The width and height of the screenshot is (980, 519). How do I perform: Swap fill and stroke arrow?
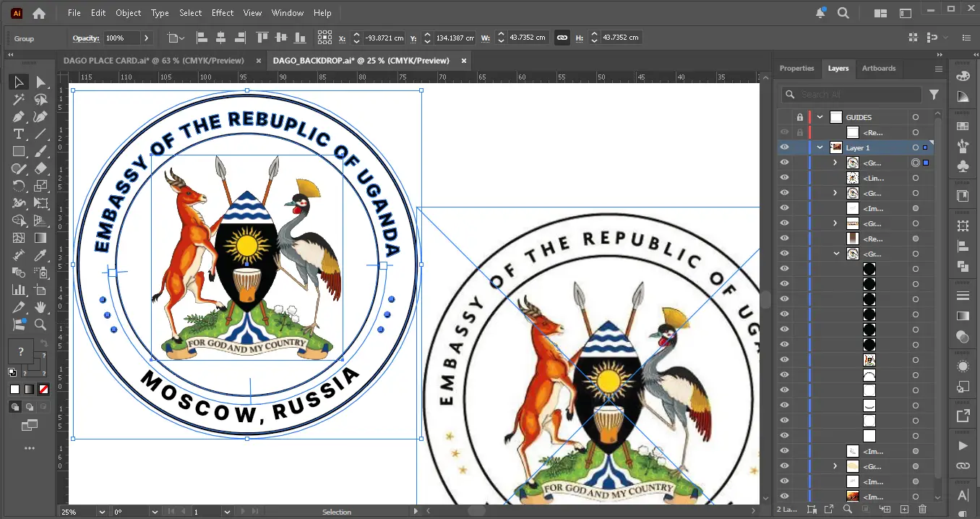pos(43,343)
